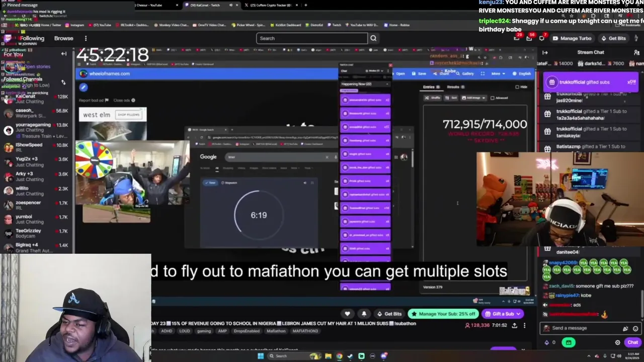
Task: Open the Browse tab
Action: 64,38
